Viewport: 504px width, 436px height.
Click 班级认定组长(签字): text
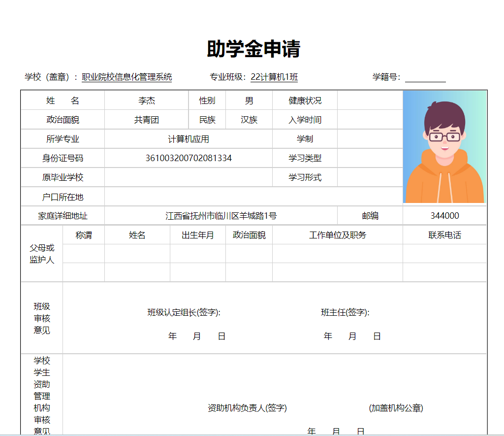[184, 312]
